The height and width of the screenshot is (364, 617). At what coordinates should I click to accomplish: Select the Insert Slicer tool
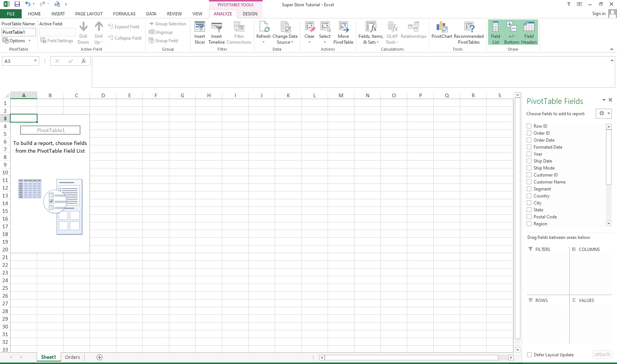point(199,32)
